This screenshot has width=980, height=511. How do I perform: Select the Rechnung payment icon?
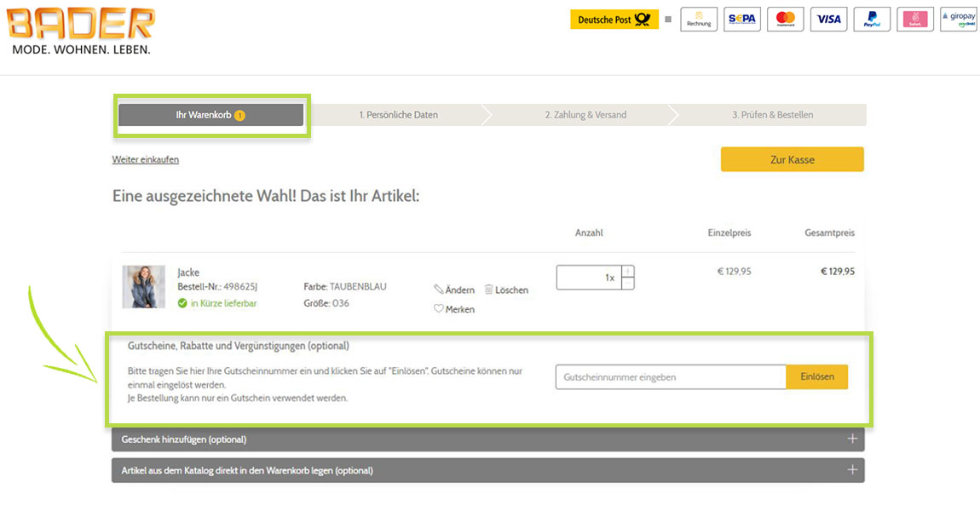coord(699,20)
